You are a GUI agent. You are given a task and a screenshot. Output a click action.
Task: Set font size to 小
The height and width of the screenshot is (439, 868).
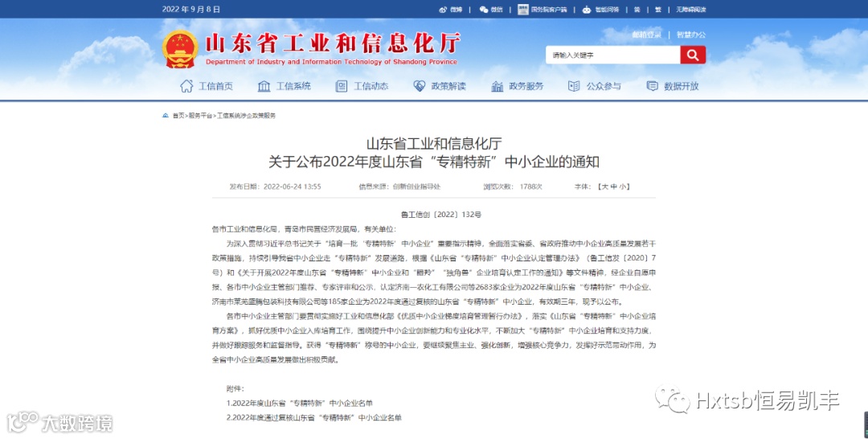622,187
